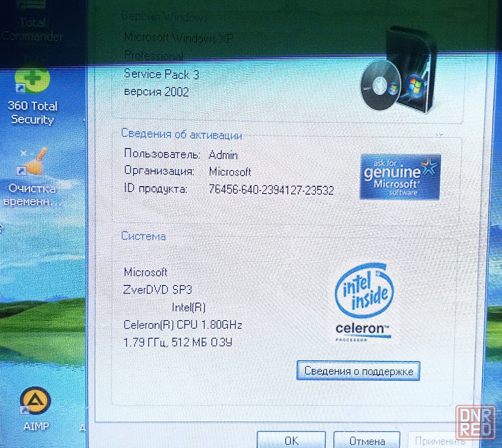The height and width of the screenshot is (448, 502).
Task: Cancel the dialog with Отмена
Action: pos(367,441)
